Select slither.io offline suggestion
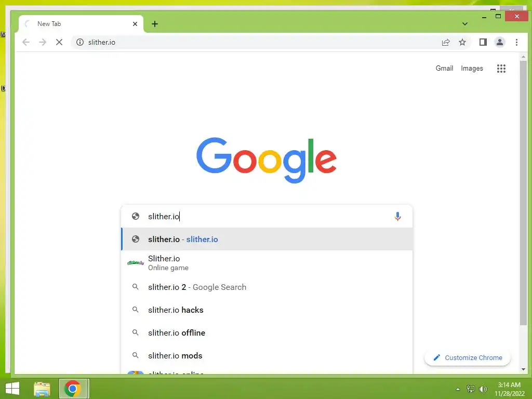532x399 pixels. [267, 332]
